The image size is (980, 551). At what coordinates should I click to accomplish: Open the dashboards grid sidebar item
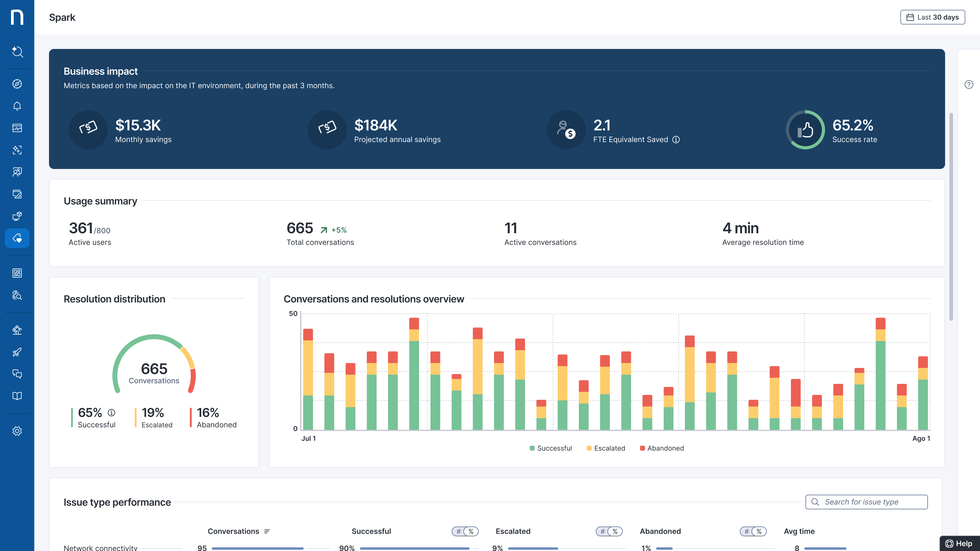(x=17, y=273)
